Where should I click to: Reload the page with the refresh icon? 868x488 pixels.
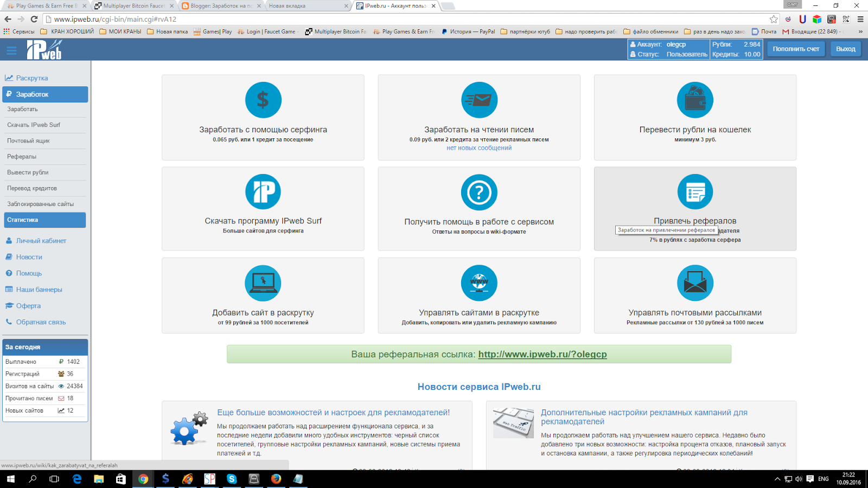[34, 19]
